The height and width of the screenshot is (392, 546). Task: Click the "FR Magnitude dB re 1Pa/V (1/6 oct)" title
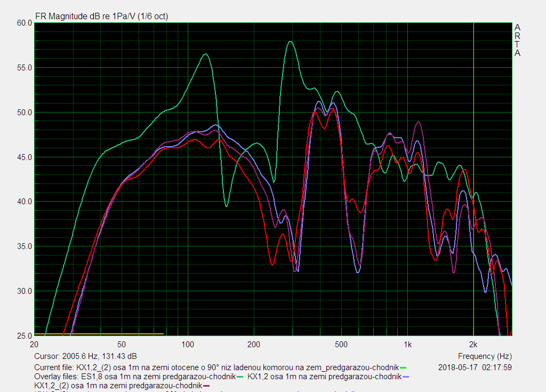(102, 17)
